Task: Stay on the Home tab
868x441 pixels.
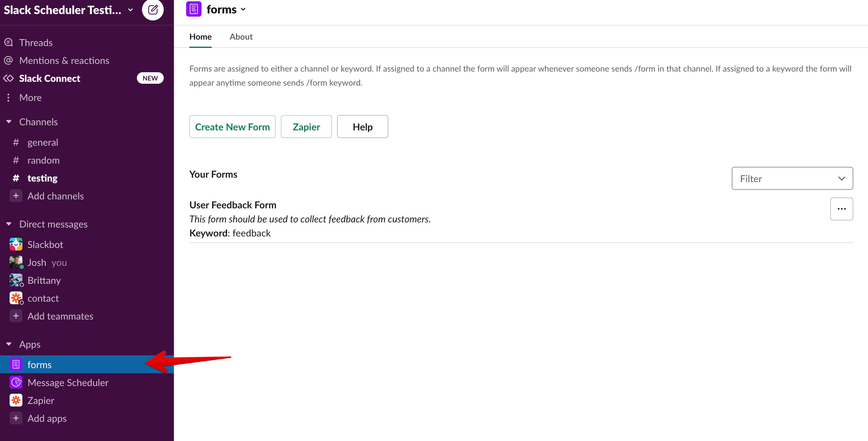Action: pos(200,36)
